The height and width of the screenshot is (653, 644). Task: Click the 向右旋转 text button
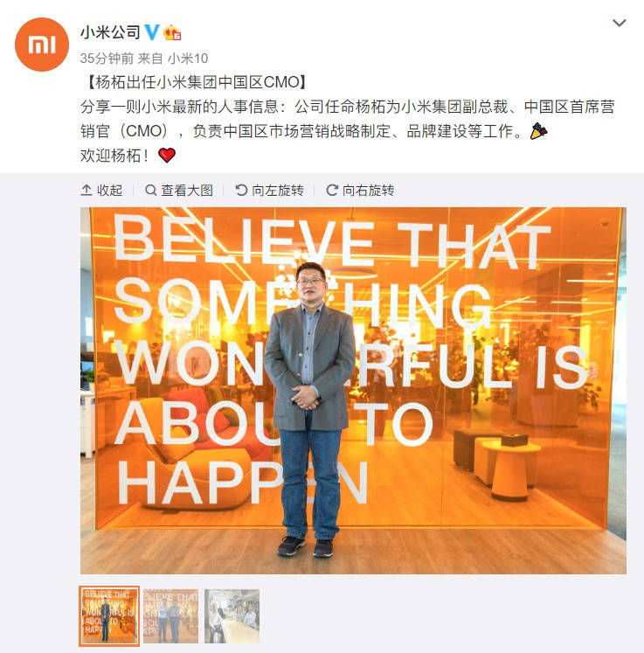(x=369, y=191)
